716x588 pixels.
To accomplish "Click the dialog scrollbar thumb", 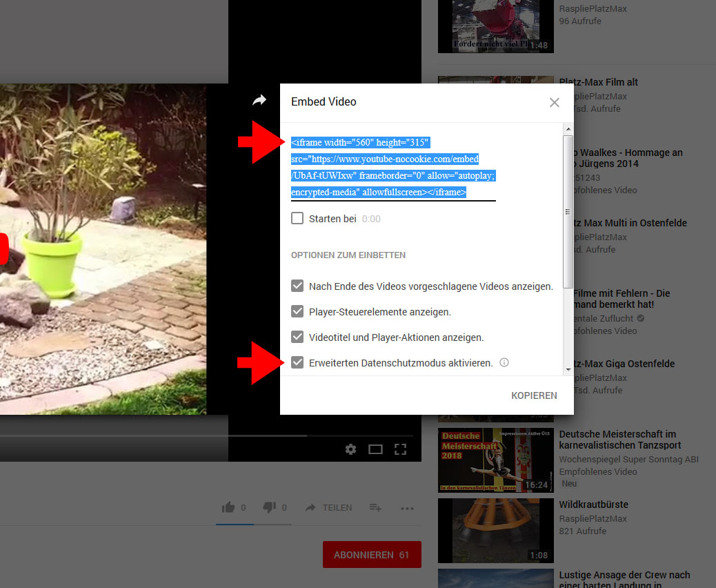I will pyautogui.click(x=568, y=212).
